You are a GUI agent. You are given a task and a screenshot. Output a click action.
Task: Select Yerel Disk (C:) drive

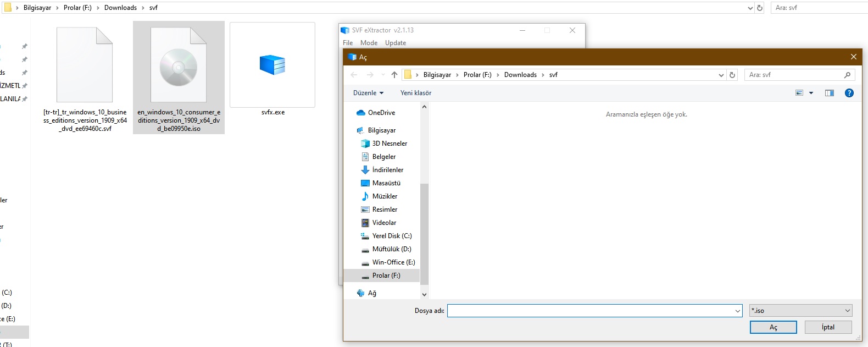(392, 236)
